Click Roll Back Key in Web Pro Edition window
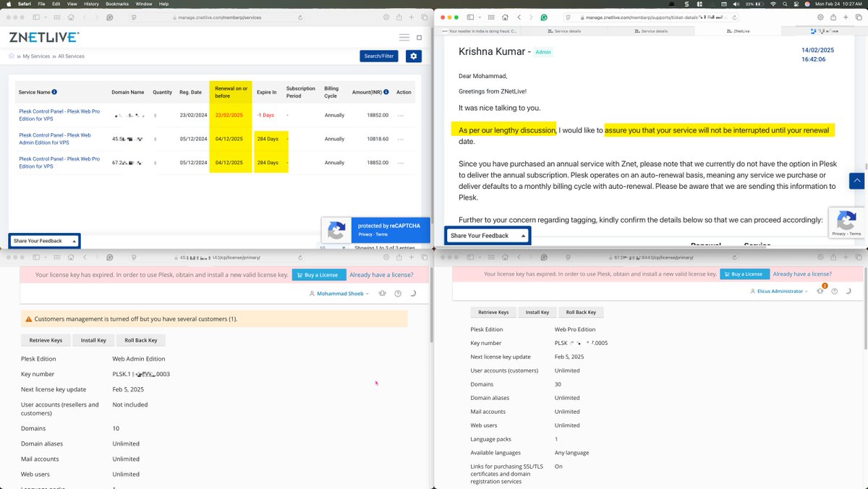 click(582, 312)
